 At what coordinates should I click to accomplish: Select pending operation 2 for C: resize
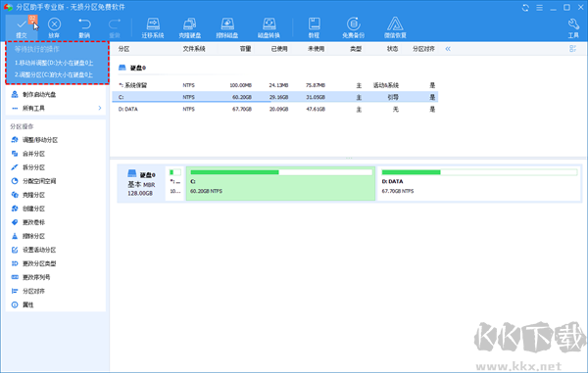54,75
